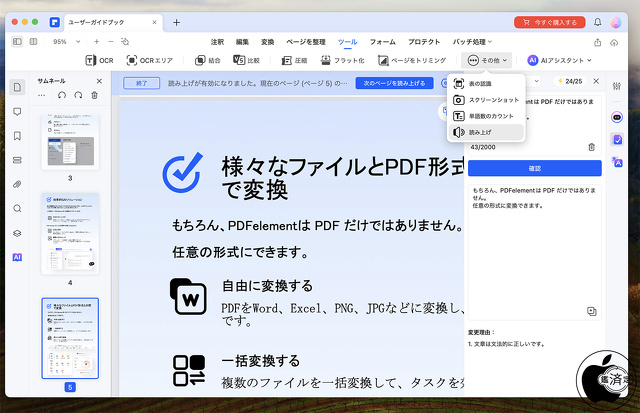Select the ツール menu tab
Viewport: 640px width, 413px height.
(347, 42)
